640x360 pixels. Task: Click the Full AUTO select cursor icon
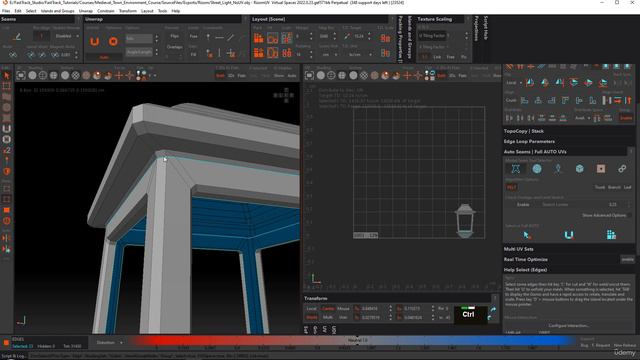[526, 235]
